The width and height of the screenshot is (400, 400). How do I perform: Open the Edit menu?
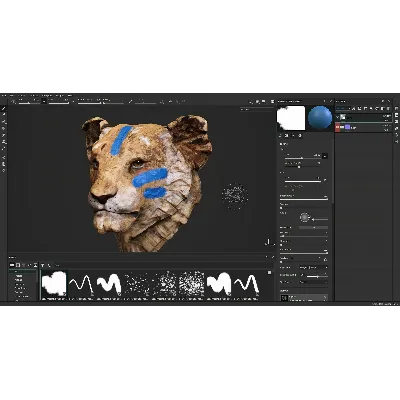pyautogui.click(x=12, y=96)
